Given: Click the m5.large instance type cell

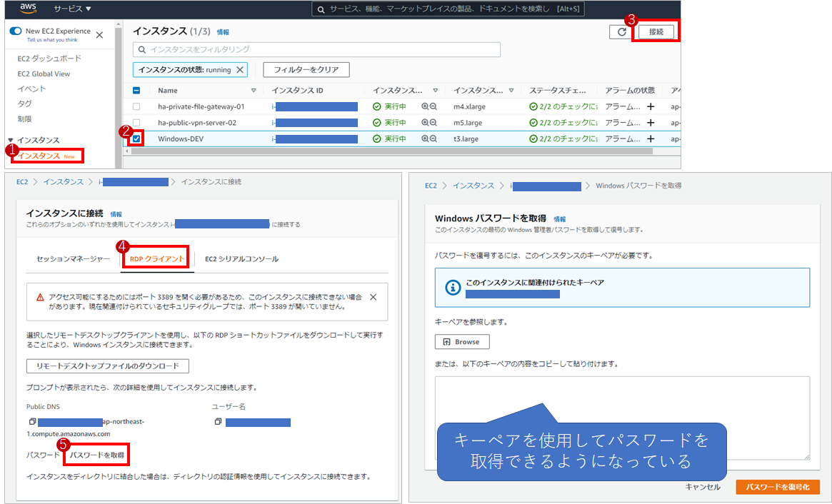Looking at the screenshot, I should [x=468, y=123].
